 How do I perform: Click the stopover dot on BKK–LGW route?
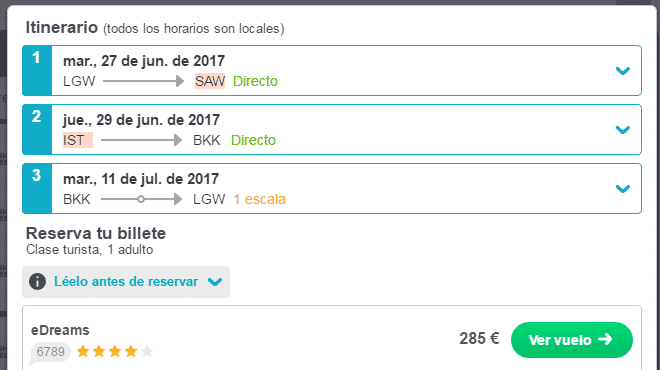click(x=141, y=199)
